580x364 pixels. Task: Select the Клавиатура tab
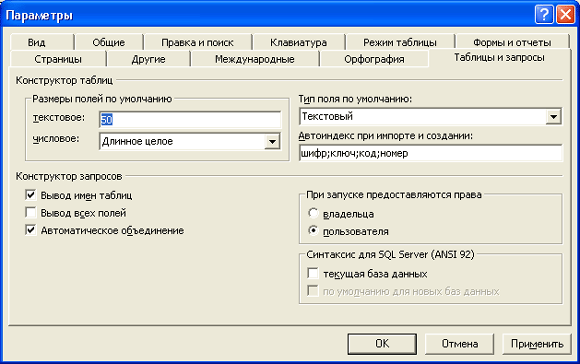tap(298, 43)
